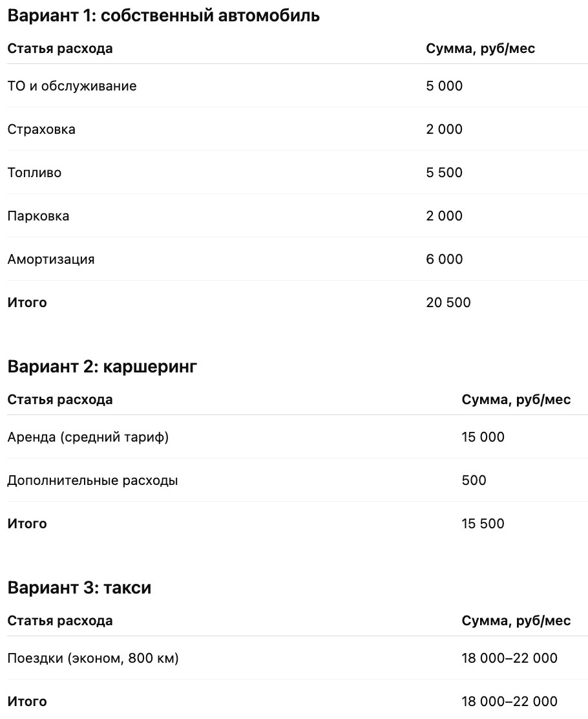Click first table's Сумма, руб/мес header
This screenshot has height=719, width=588.
tap(480, 48)
